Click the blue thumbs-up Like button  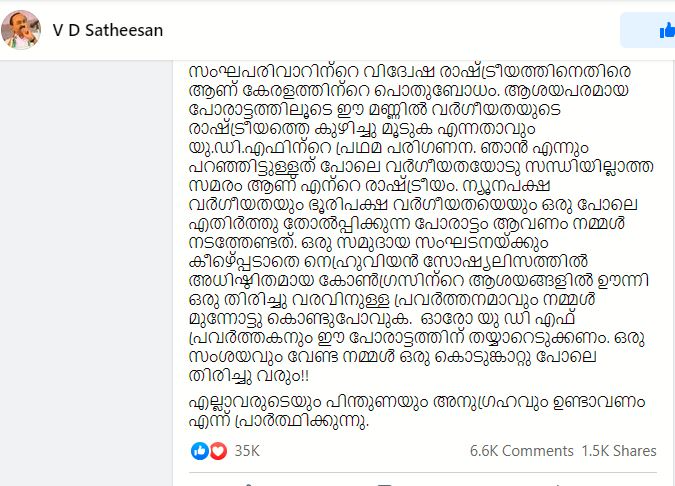tap(667, 31)
